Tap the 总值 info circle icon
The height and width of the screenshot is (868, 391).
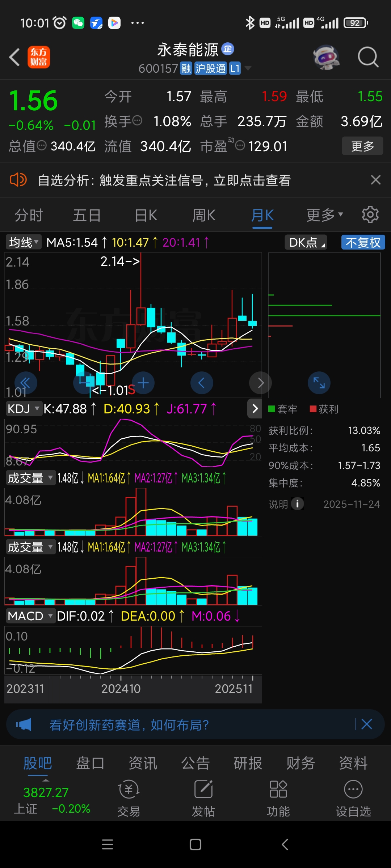coord(42,145)
